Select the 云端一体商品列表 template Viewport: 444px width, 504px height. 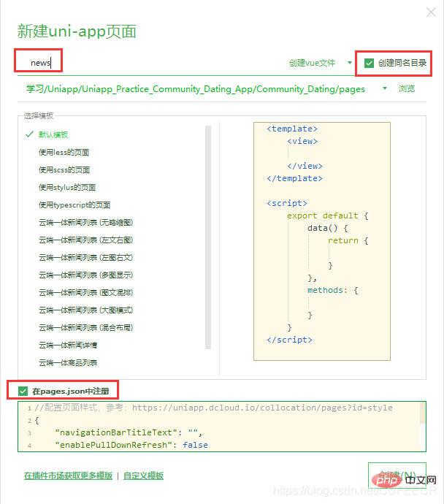(68, 362)
